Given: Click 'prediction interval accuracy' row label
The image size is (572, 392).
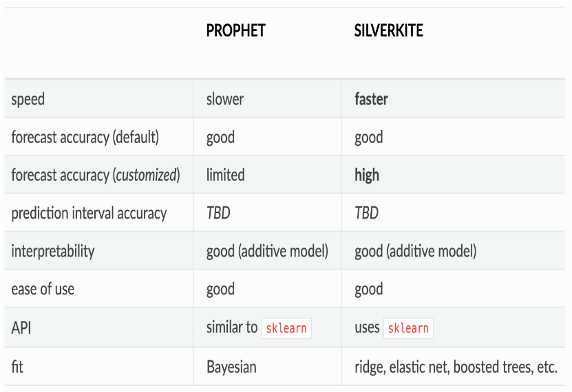Looking at the screenshot, I should [89, 213].
